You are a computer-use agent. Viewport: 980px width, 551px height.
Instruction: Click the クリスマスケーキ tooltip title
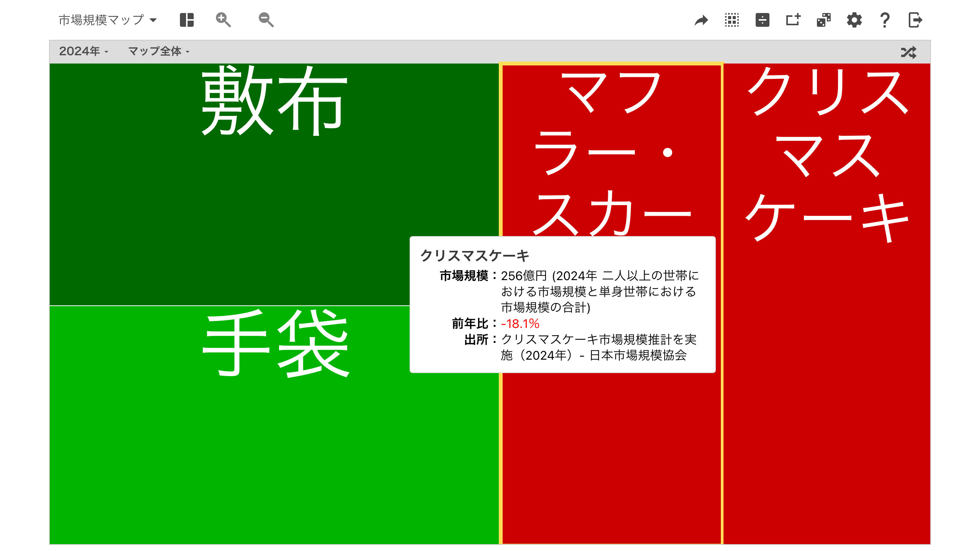[x=475, y=256]
